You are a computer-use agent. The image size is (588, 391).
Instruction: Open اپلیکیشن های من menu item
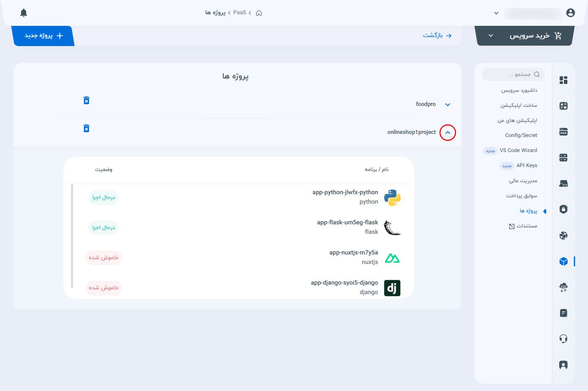coord(517,121)
